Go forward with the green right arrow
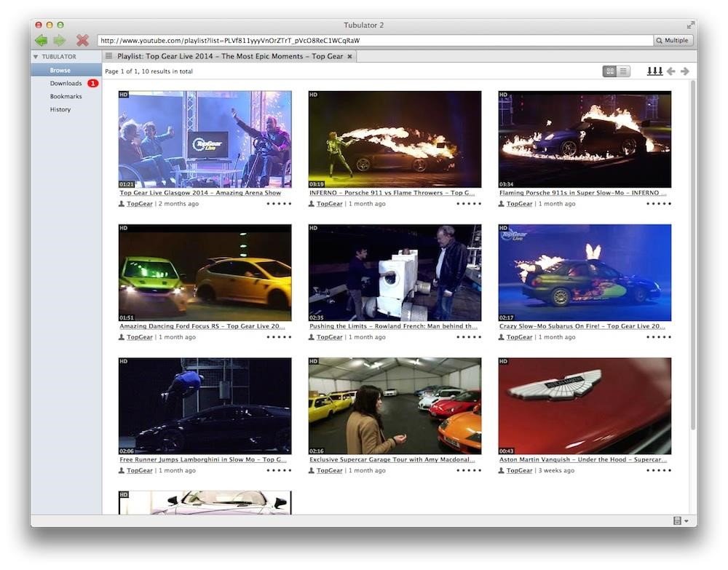The width and height of the screenshot is (728, 570). coord(60,40)
